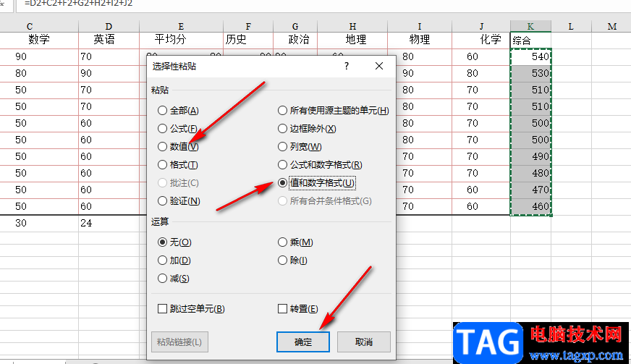Select column H header
Screen dimensions: 631x364
(x=352, y=27)
